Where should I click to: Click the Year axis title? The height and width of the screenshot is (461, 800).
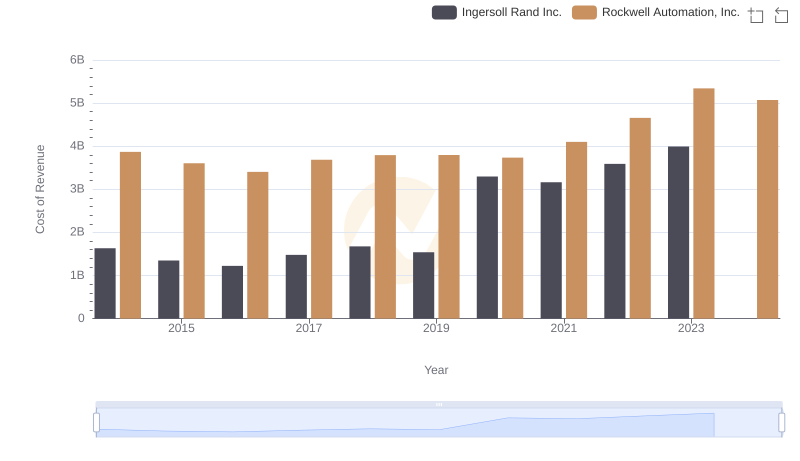[x=436, y=370]
